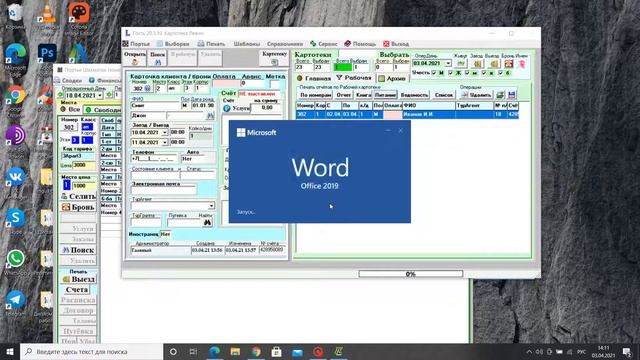Click the Картотеку toolbar button
Image resolution: width=640 pixels, height=360 pixels.
274,58
